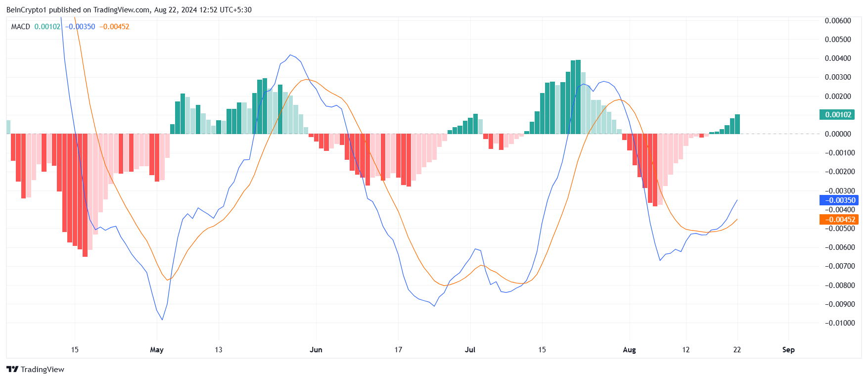Click the deepest red histogram bar in April
The height and width of the screenshot is (380, 868).
click(x=85, y=195)
